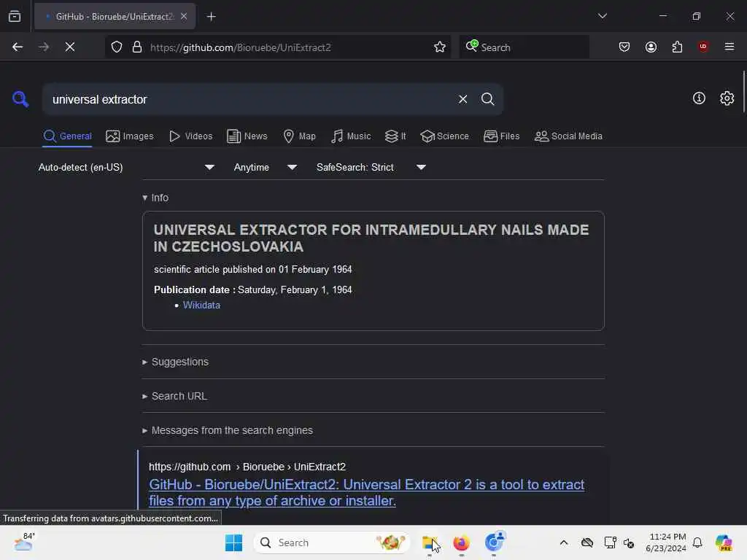This screenshot has width=747, height=560.
Task: Open the Wikidata link
Action: [201, 306]
